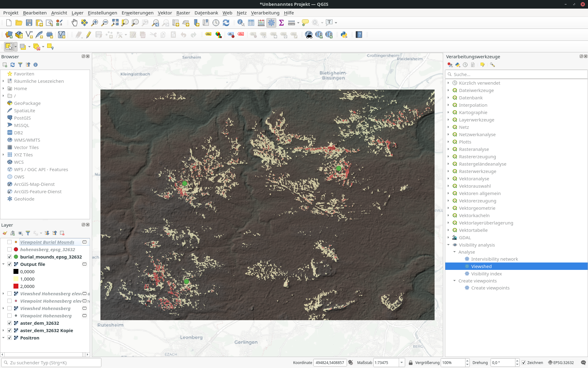This screenshot has width=588, height=368.
Task: Collapse the Create viewpoints subgroup
Action: click(454, 281)
